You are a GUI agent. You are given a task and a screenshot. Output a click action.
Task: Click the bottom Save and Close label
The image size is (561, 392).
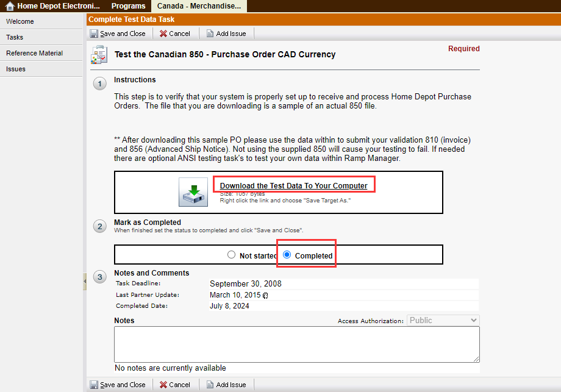coord(123,385)
